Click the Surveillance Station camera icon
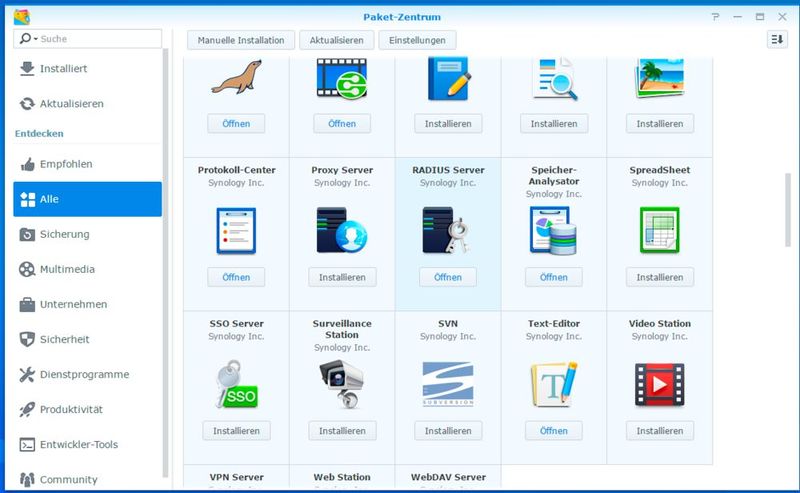Viewport: 800px width, 493px height. pos(341,384)
